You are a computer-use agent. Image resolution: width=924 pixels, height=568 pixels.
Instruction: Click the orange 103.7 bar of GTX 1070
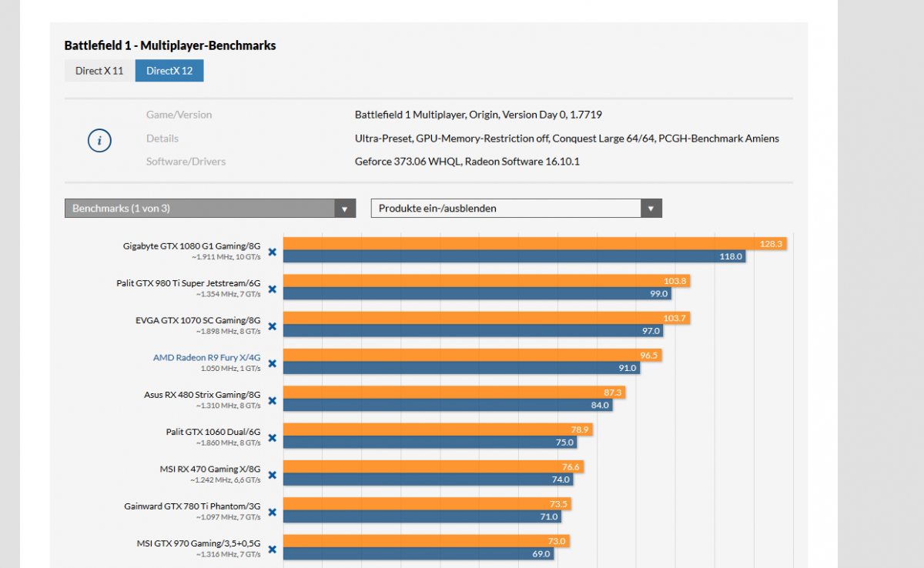(487, 318)
